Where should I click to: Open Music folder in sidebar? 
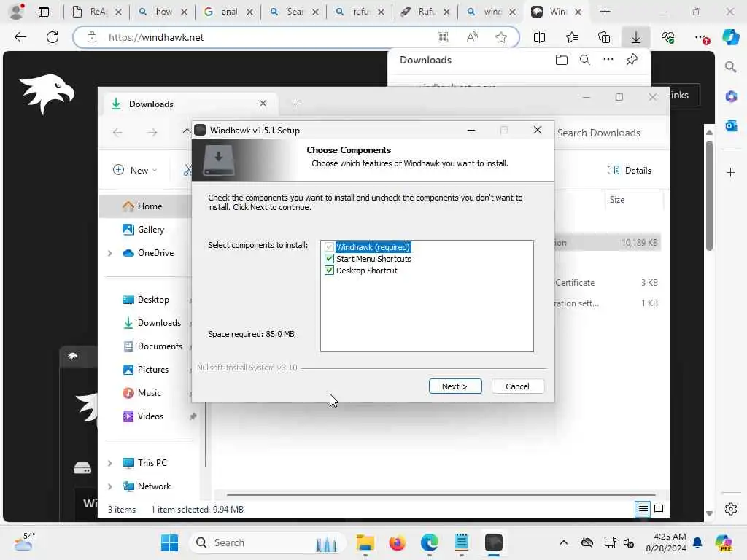(149, 393)
